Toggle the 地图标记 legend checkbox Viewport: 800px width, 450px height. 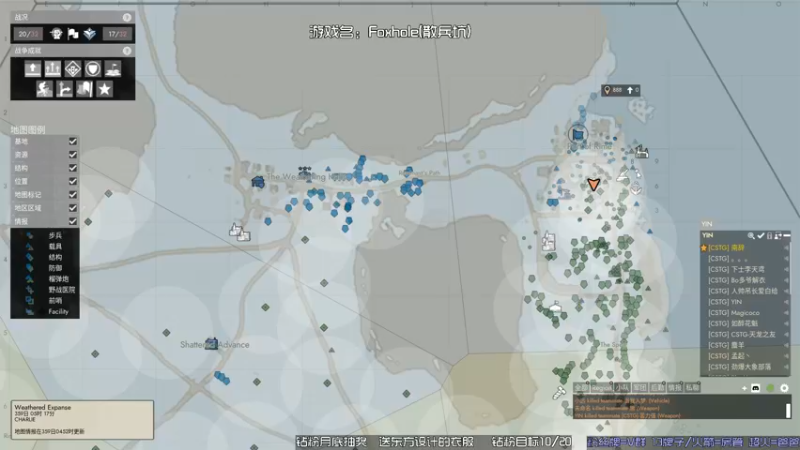click(x=73, y=194)
